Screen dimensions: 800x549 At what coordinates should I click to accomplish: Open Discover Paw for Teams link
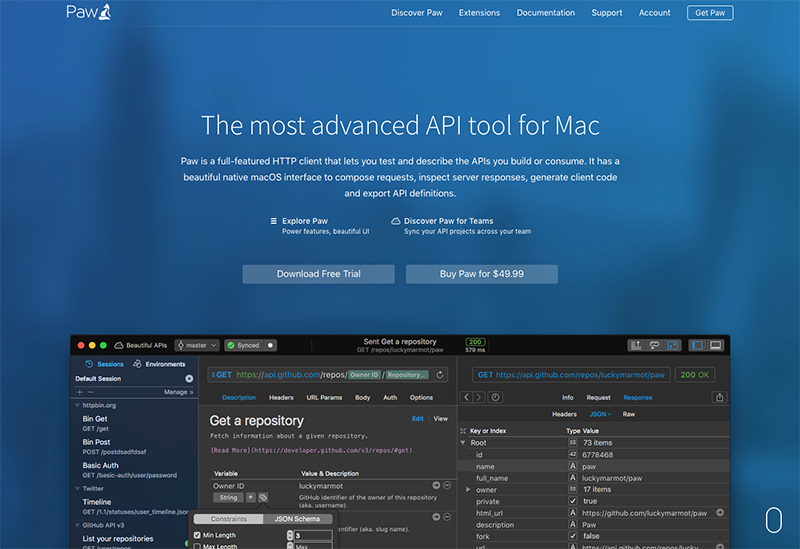tap(448, 221)
